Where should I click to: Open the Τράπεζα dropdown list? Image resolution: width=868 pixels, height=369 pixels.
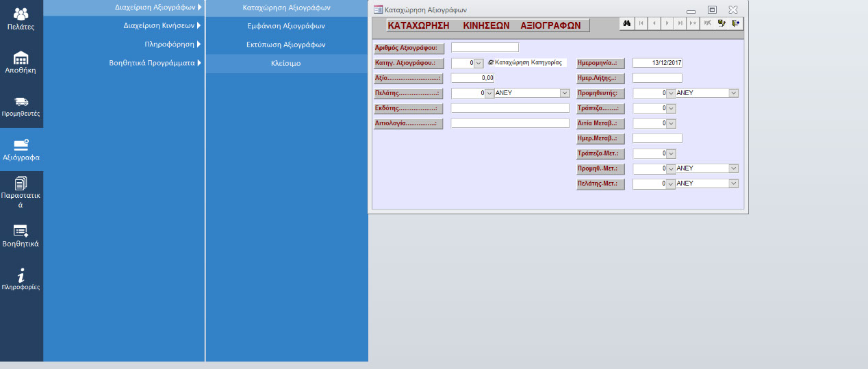[x=671, y=108]
